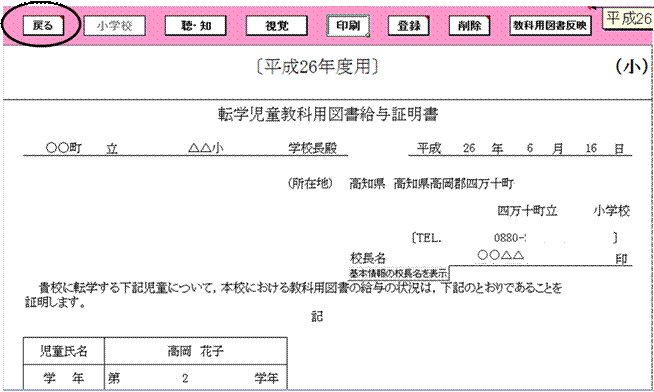Click the 基本情報の校長名を表示 note box
Screen dimensions: 654x392
pos(397,274)
